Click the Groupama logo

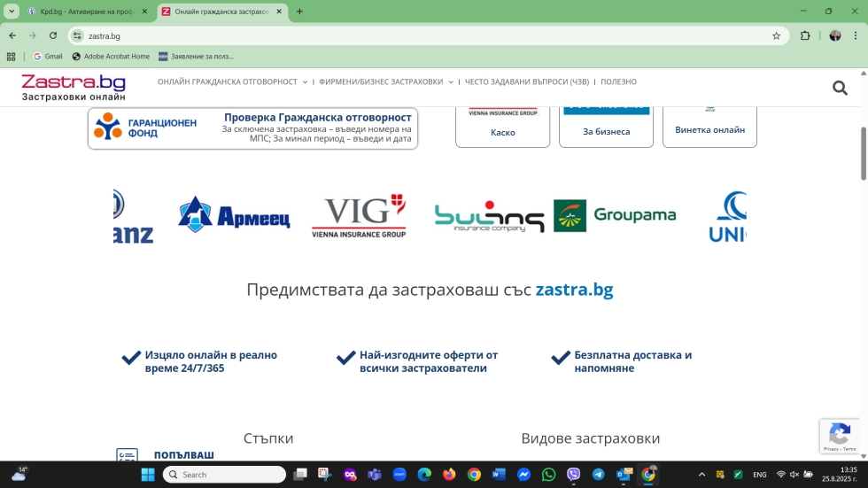click(x=615, y=215)
